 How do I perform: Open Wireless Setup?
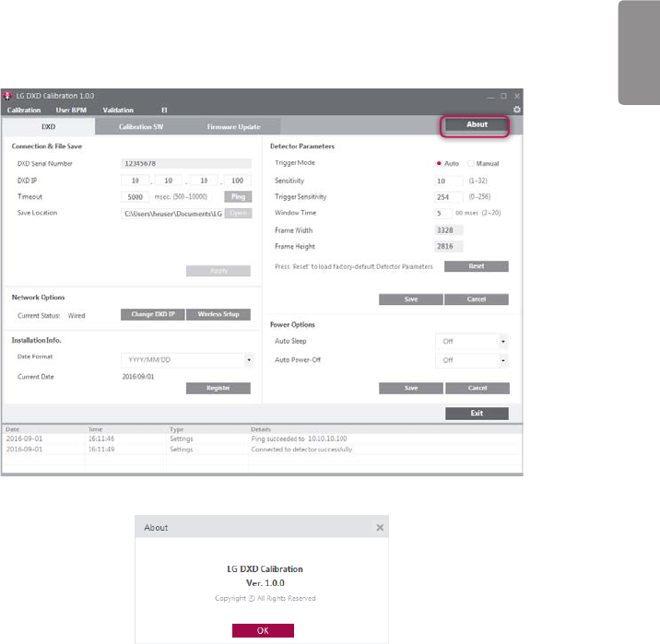point(218,314)
